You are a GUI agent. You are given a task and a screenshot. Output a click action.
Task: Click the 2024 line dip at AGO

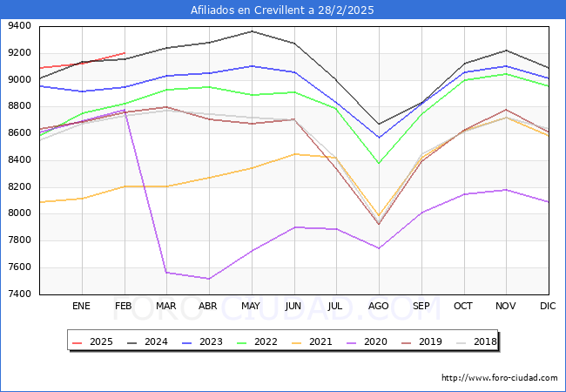[379, 125]
